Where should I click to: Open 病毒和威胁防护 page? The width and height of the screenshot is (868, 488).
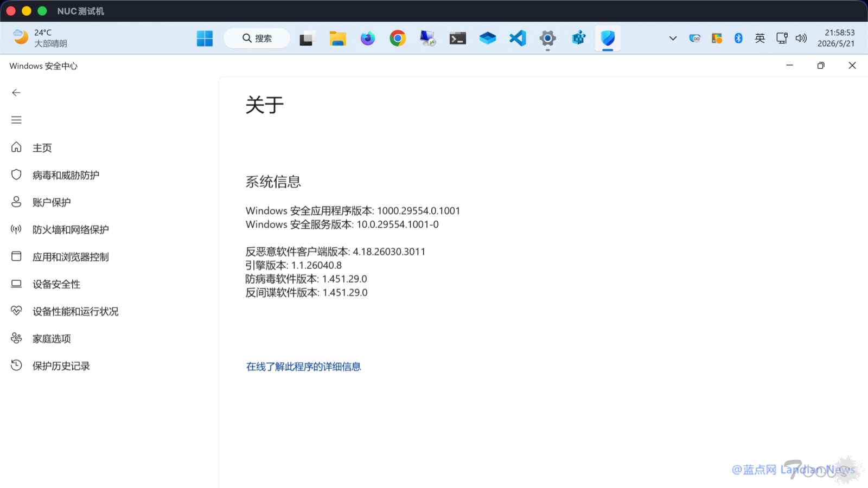66,175
